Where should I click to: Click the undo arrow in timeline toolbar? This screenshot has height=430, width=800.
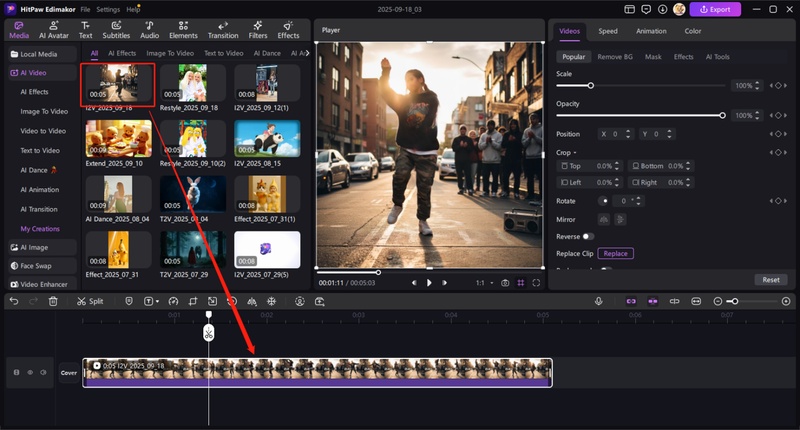point(14,301)
